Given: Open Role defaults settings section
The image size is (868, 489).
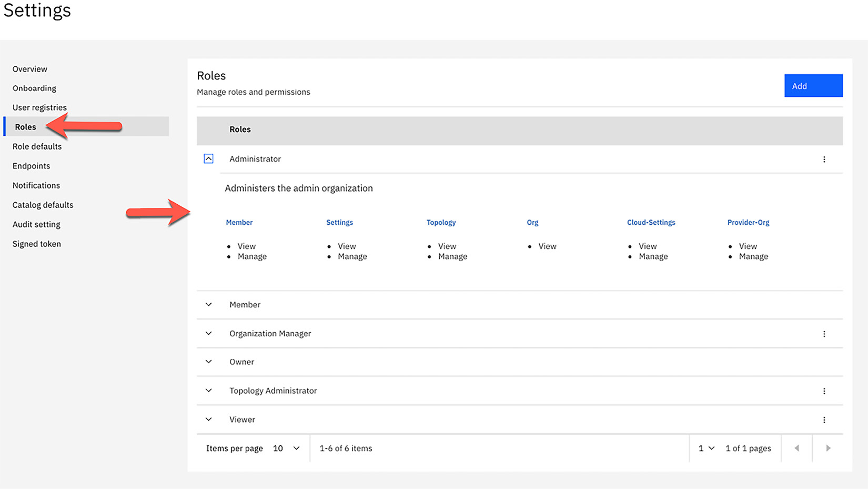Looking at the screenshot, I should pos(37,146).
